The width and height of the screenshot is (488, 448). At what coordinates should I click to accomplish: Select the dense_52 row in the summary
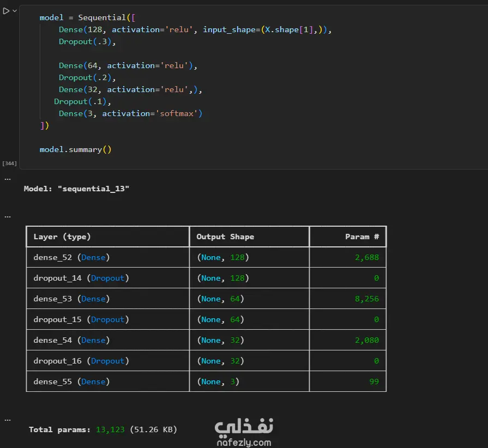(206, 257)
